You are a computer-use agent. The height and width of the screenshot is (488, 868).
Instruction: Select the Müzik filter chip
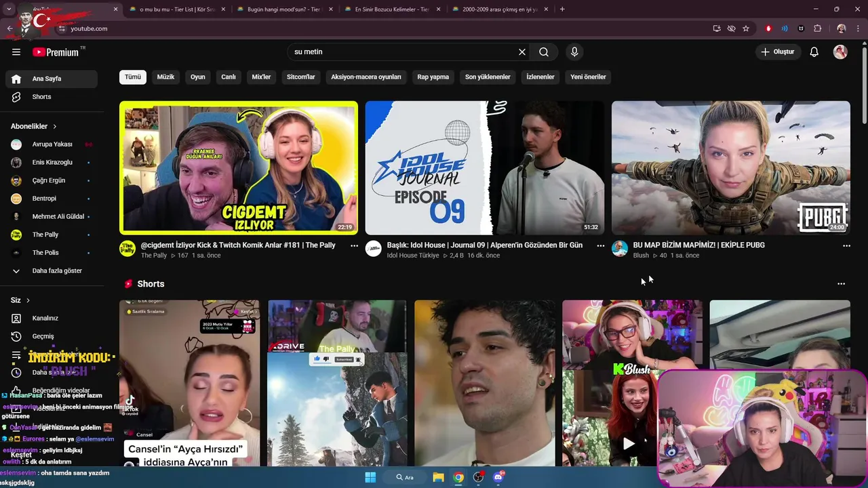coord(165,77)
